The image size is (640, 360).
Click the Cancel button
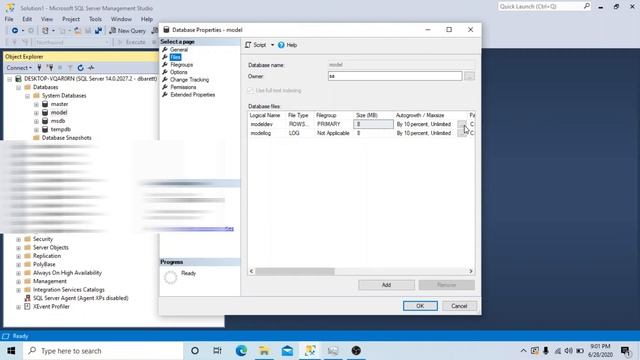(x=459, y=306)
